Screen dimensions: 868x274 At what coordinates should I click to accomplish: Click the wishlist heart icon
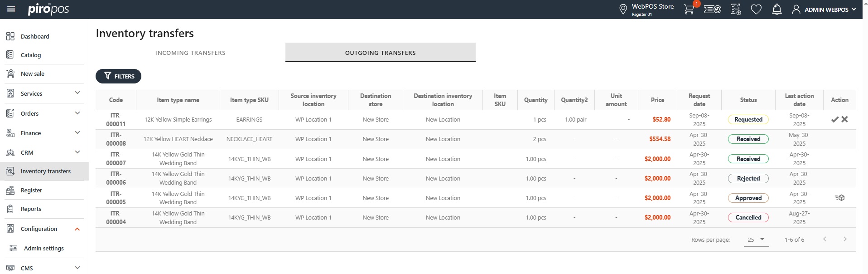(x=756, y=10)
